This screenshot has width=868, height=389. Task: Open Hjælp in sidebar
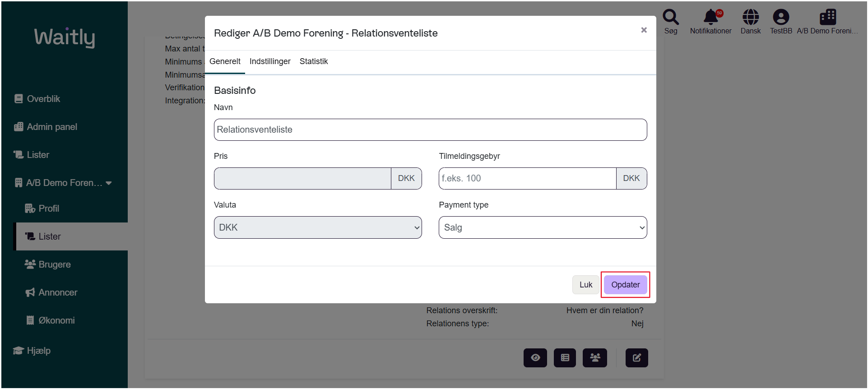32,351
